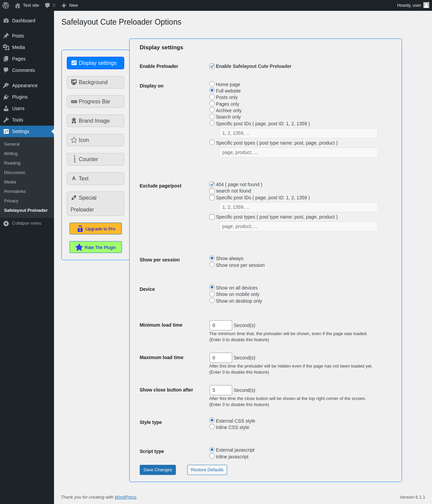Click the plus icon next to New
The width and height of the screenshot is (432, 504).
pyautogui.click(x=64, y=5)
